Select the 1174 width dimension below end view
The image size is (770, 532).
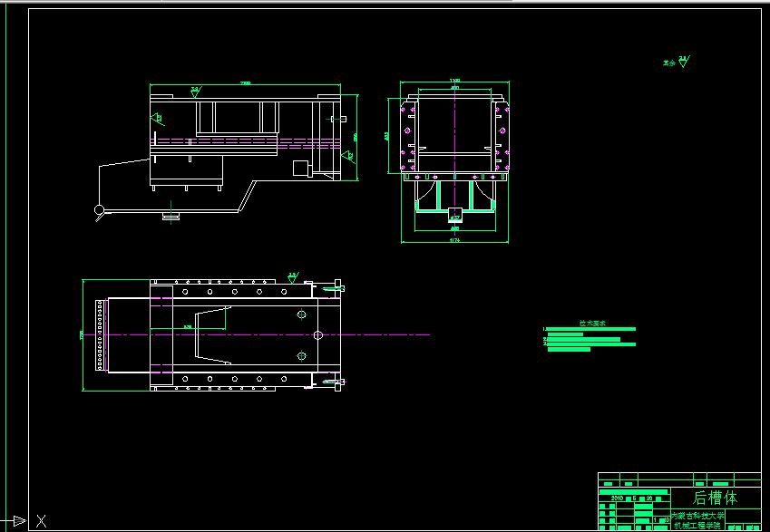454,240
